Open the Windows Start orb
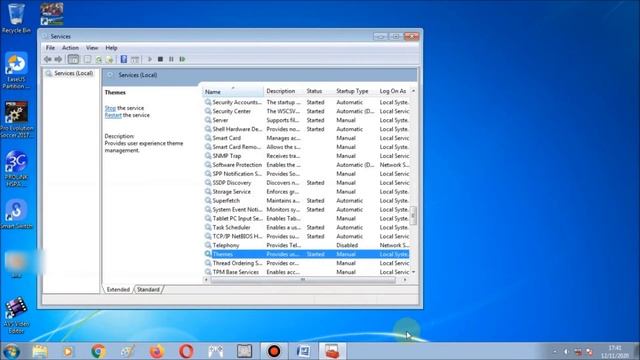 [x=11, y=351]
